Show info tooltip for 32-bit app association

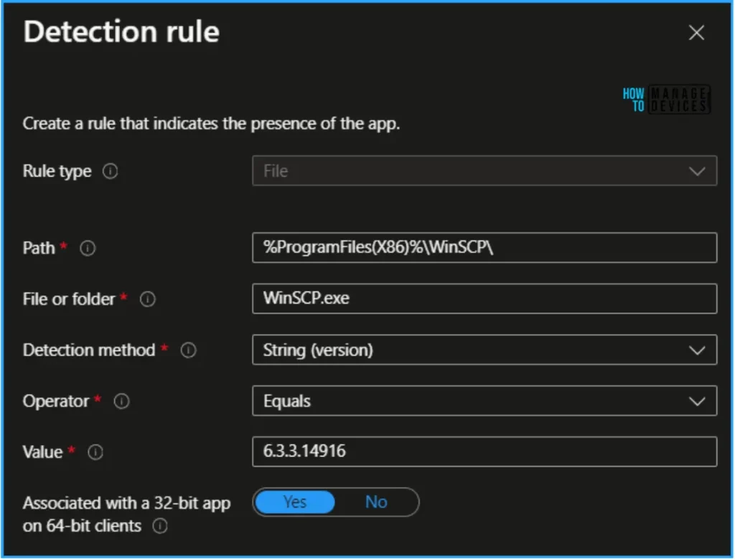(x=160, y=526)
